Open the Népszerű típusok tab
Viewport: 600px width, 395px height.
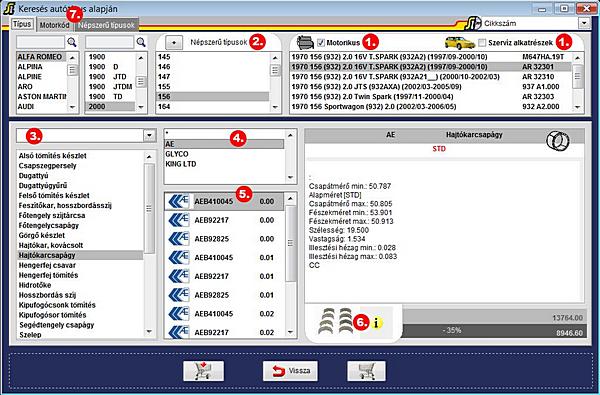pos(107,25)
